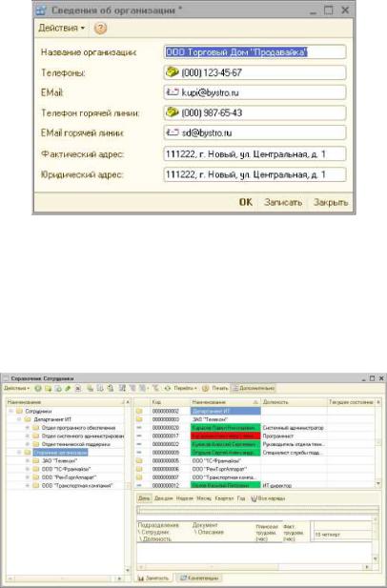Click the Все наряды filter button
This screenshot has height=588, width=387.
pyautogui.click(x=268, y=498)
